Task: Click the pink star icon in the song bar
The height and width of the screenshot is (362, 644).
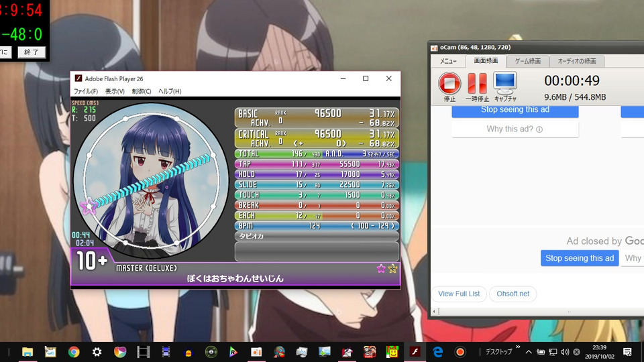Action: click(381, 268)
